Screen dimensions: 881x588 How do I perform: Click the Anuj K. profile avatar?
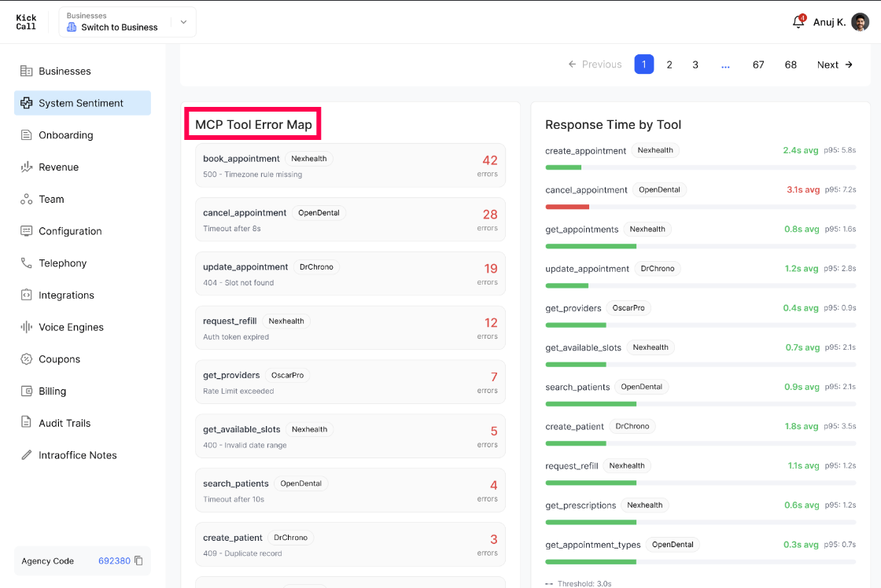tap(860, 22)
